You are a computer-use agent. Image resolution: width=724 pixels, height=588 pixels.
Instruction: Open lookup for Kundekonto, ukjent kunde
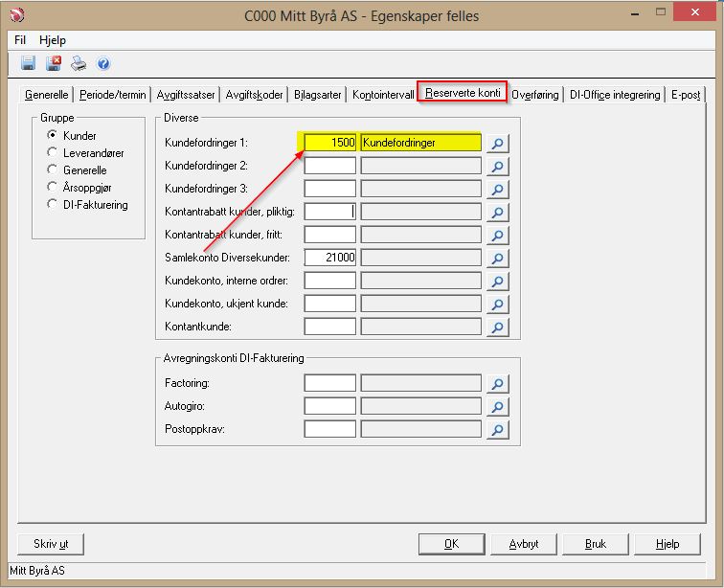(x=498, y=304)
